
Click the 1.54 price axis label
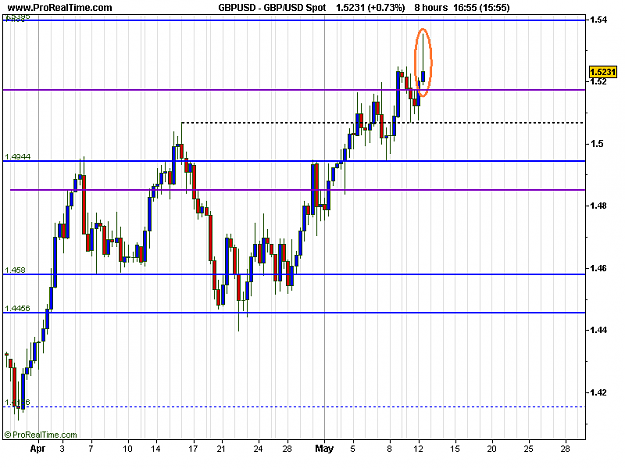click(x=599, y=19)
